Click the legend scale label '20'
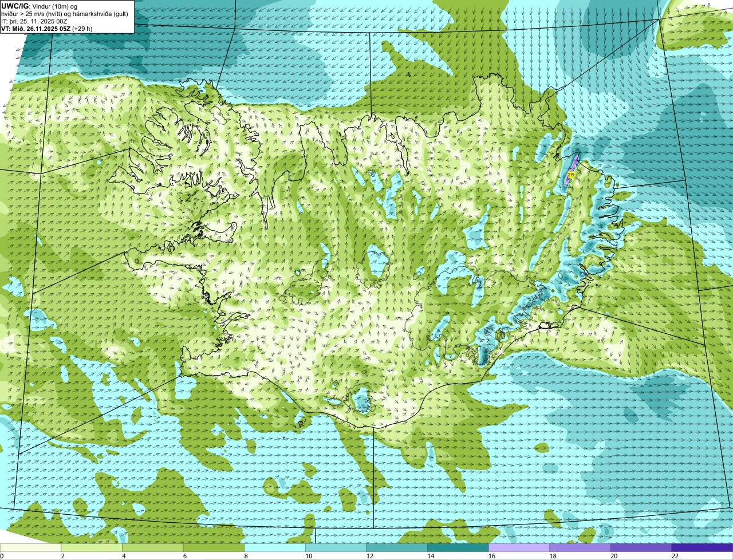The width and height of the screenshot is (733, 560). coord(614,556)
